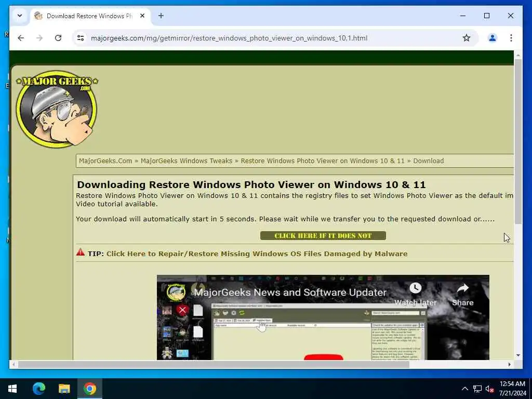Click the vertical scrollbar down arrow
The image size is (532, 399).
[x=518, y=355]
